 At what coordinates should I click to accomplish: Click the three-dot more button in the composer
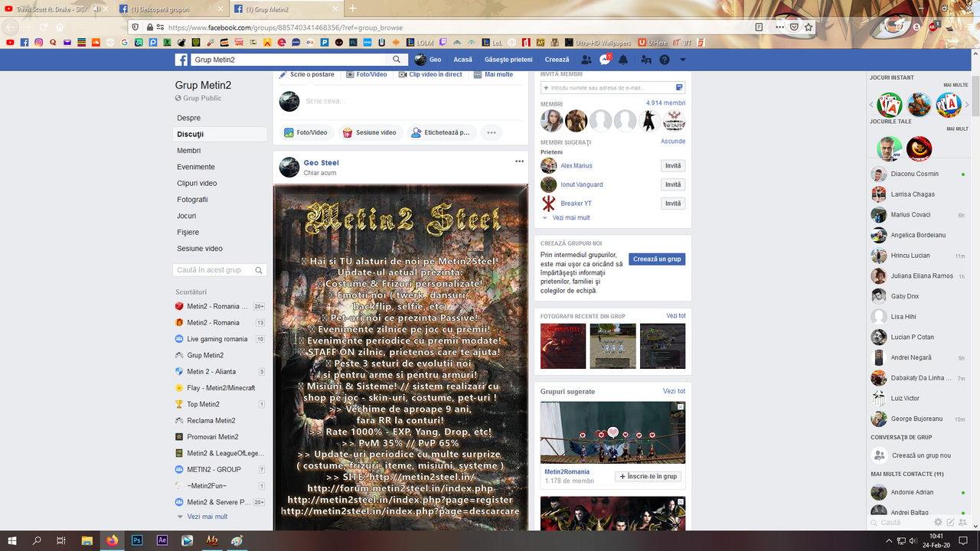492,132
